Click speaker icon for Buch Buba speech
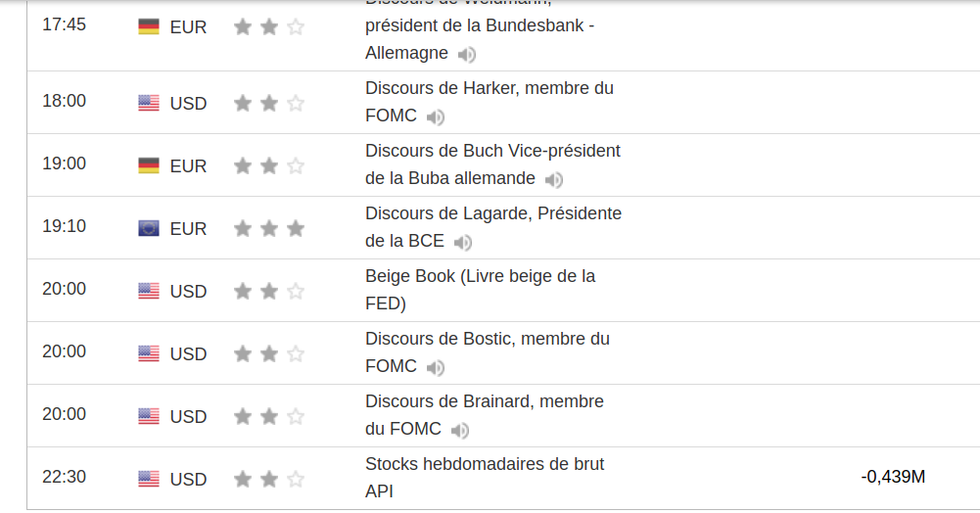The height and width of the screenshot is (513, 980). click(554, 180)
